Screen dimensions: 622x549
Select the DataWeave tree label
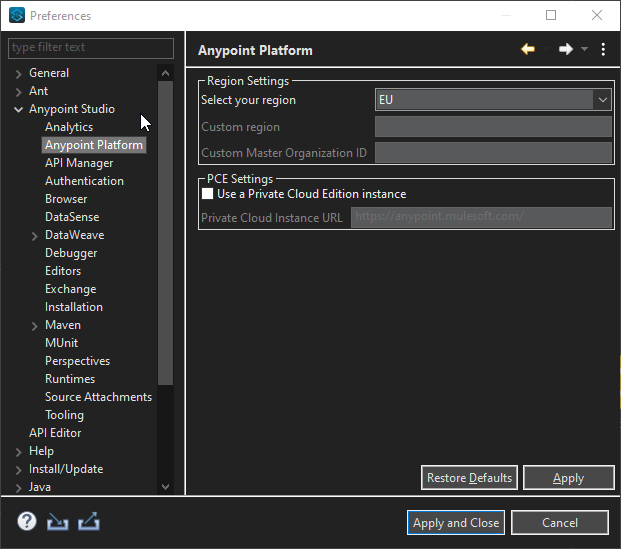75,235
